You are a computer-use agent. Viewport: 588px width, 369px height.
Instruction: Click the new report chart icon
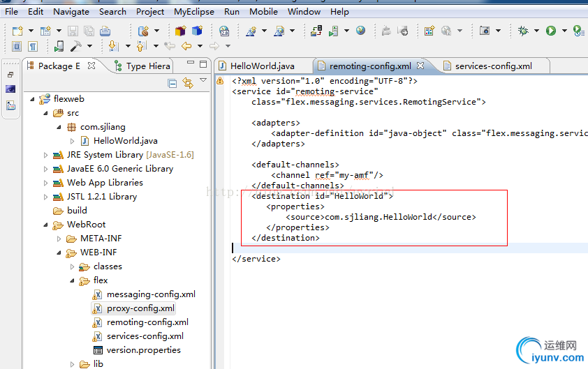[x=429, y=31]
